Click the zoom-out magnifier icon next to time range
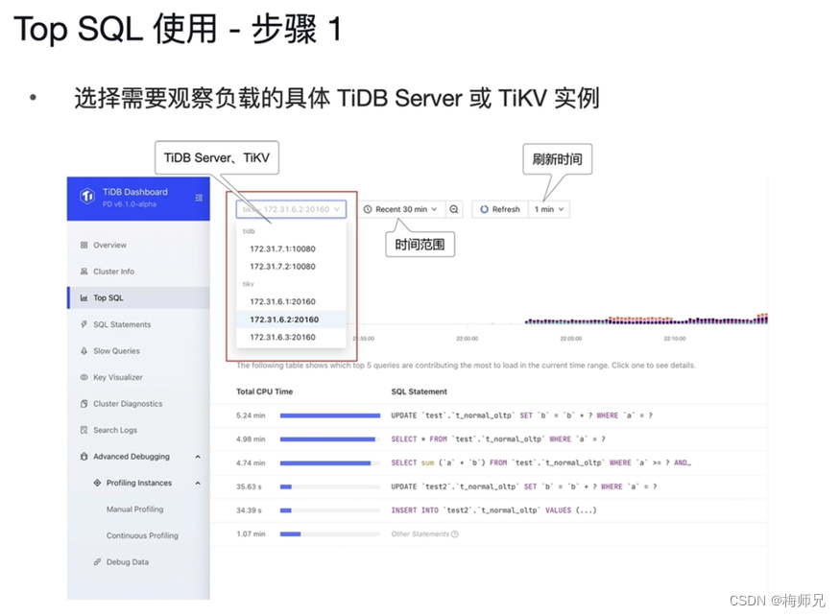 [453, 209]
